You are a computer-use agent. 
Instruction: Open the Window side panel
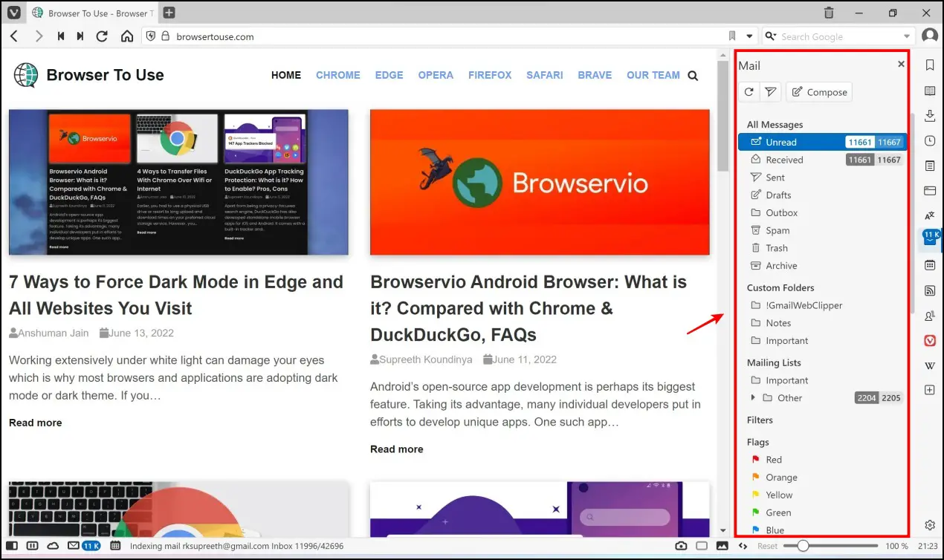click(x=930, y=191)
